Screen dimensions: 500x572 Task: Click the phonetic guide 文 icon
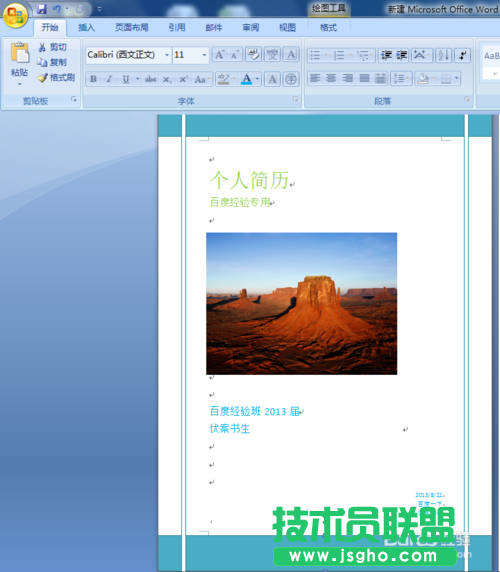point(272,55)
